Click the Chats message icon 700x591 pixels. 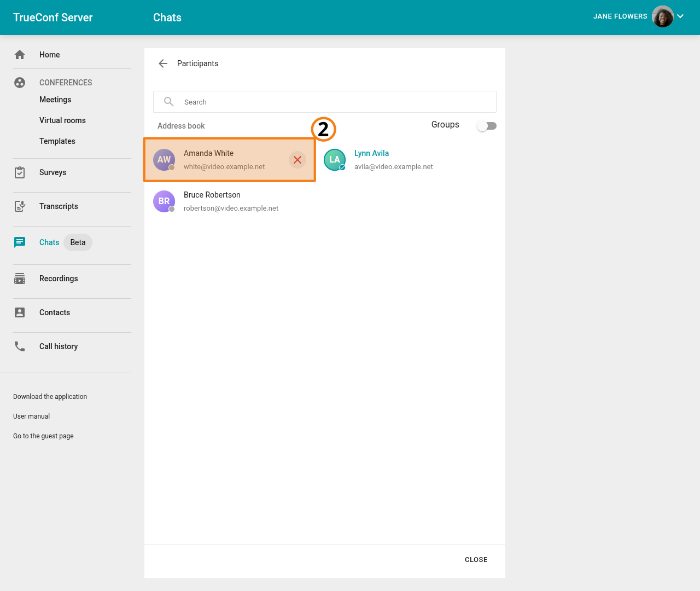coord(20,242)
